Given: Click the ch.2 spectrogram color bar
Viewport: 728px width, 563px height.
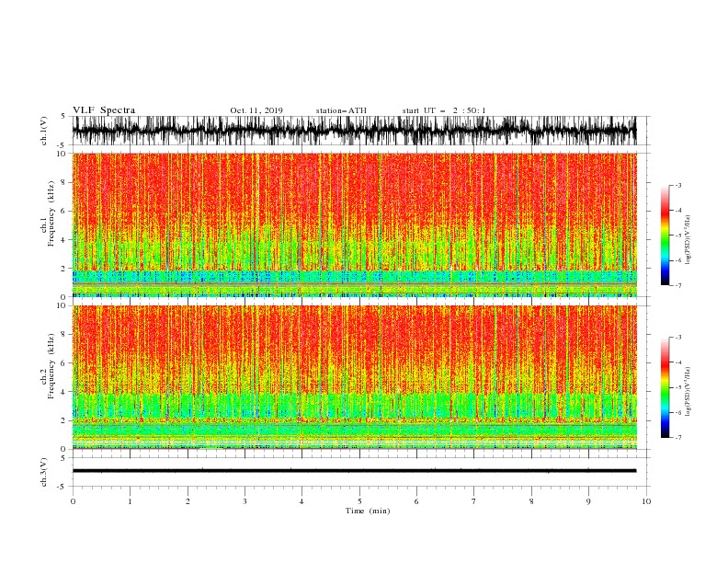Looking at the screenshot, I should coord(665,387).
